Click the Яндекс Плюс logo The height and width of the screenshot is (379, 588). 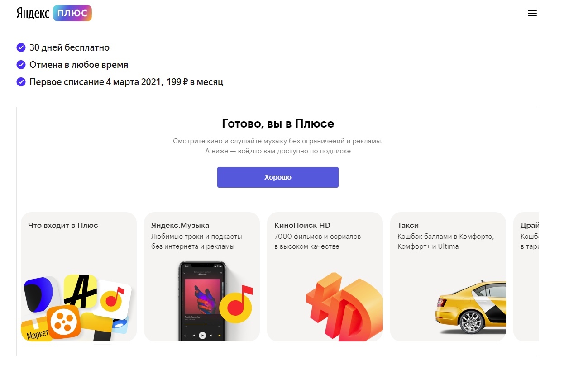coord(54,13)
